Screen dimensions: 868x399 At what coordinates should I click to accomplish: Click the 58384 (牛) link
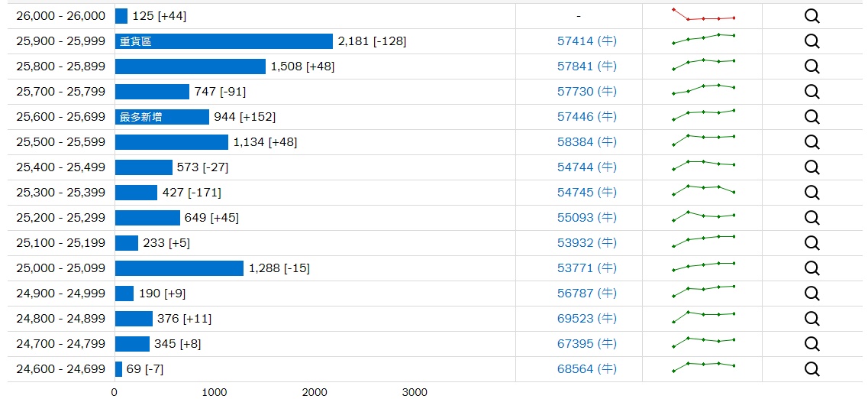pyautogui.click(x=587, y=142)
